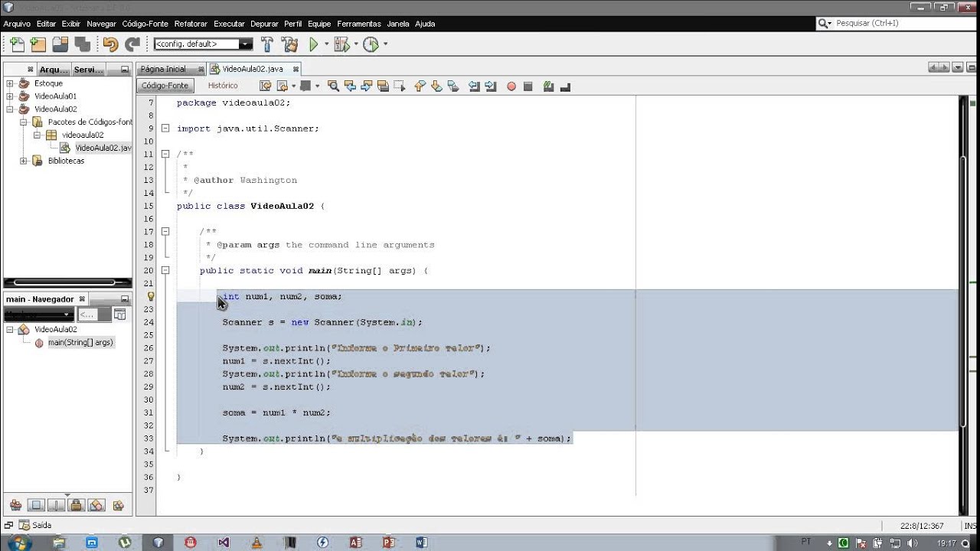Toggle Fully Qualified Names in Navigator
The height and width of the screenshot is (551, 980).
[x=118, y=505]
